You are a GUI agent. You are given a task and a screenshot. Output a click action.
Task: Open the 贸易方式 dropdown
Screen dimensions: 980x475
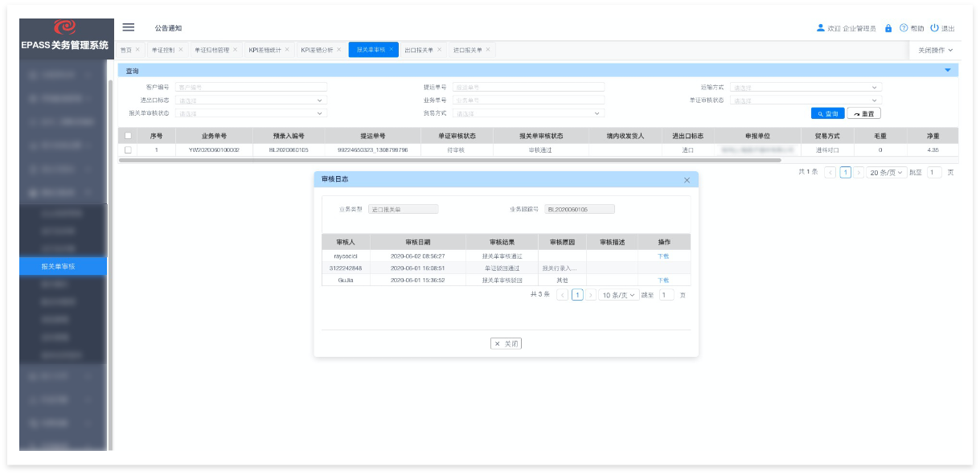[x=528, y=113]
